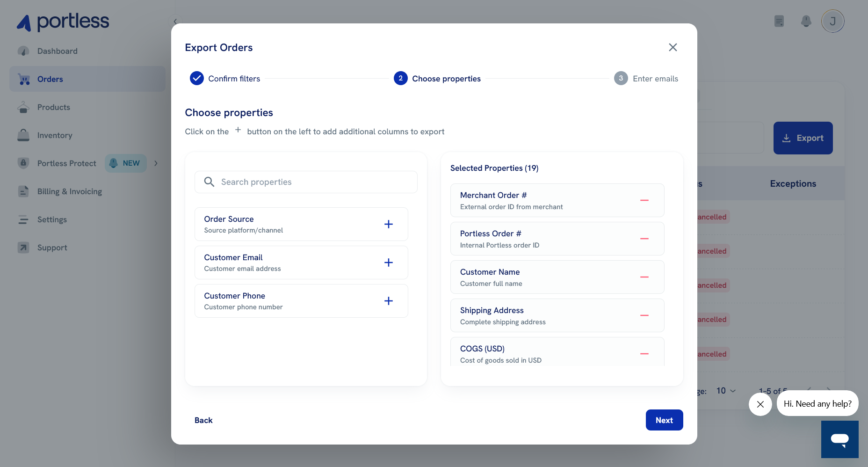Remove Shipping Address from selected properties
The width and height of the screenshot is (868, 467).
644,315
